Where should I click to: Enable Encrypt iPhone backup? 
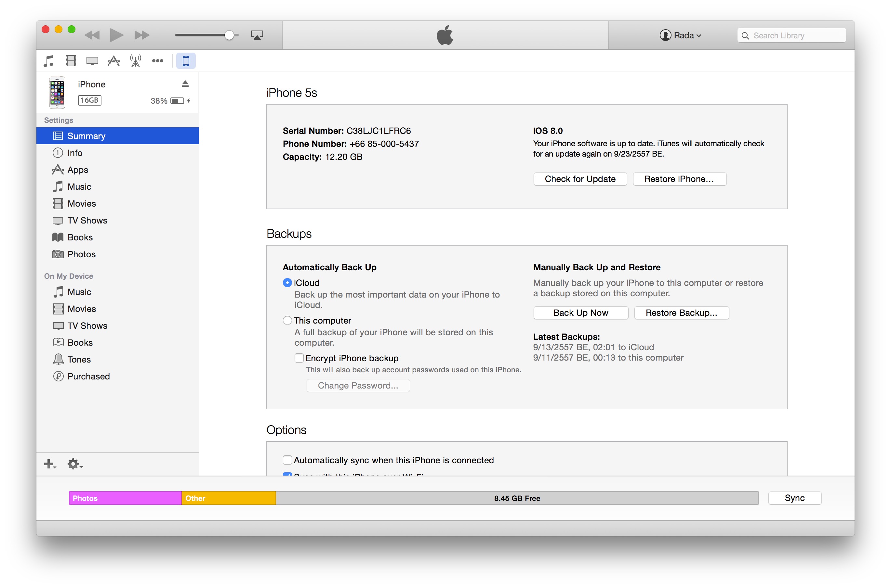coord(299,358)
